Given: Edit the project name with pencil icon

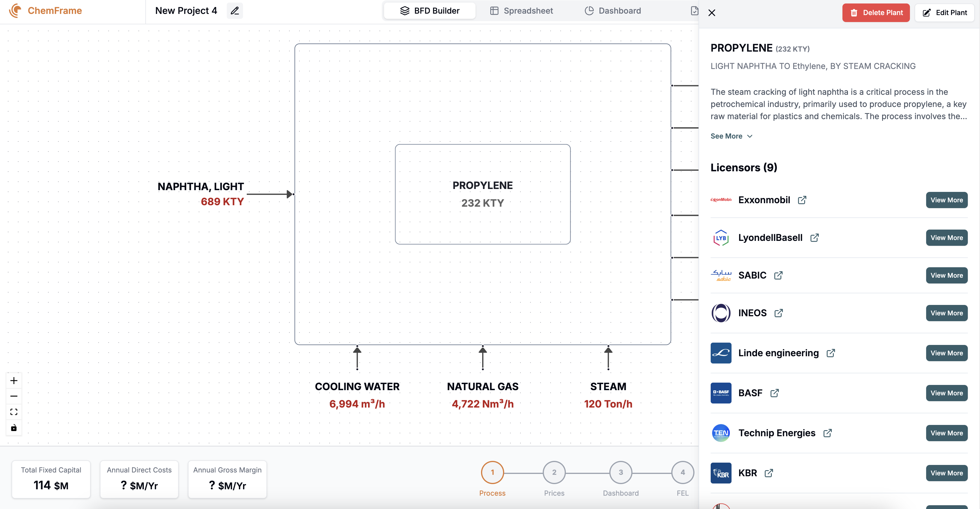Looking at the screenshot, I should [235, 11].
